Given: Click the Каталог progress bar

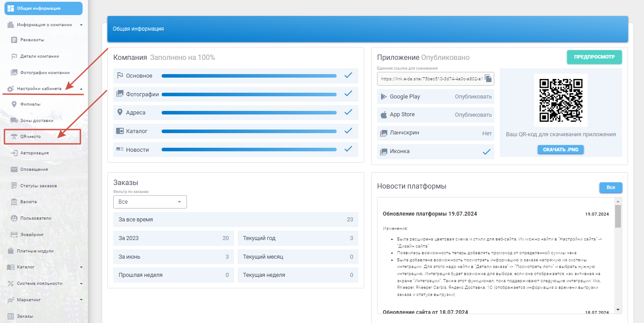Looking at the screenshot, I should (x=249, y=131).
